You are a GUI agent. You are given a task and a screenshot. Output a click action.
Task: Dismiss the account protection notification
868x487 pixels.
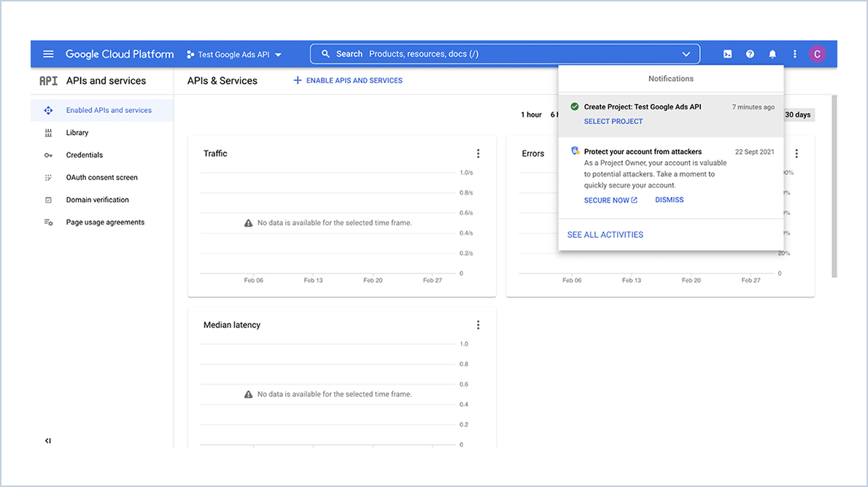click(x=669, y=199)
